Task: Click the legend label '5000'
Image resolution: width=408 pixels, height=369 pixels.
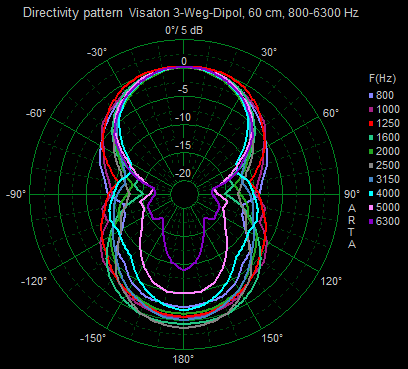Action: (388, 207)
